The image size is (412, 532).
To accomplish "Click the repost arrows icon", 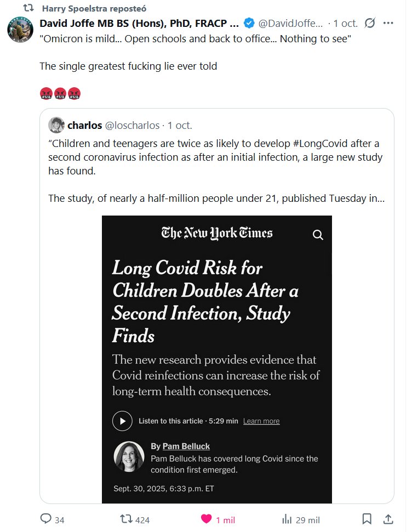I will point(126,519).
